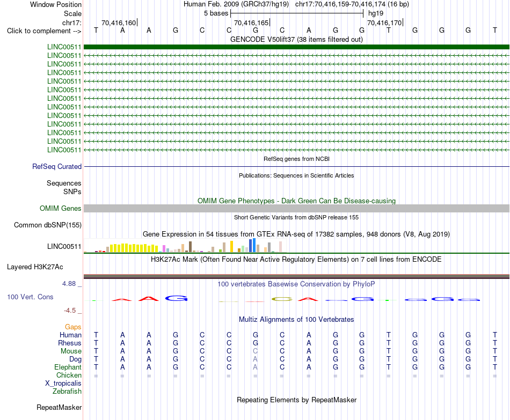Click the Sequences track label
The height and width of the screenshot is (420, 510).
(x=64, y=183)
